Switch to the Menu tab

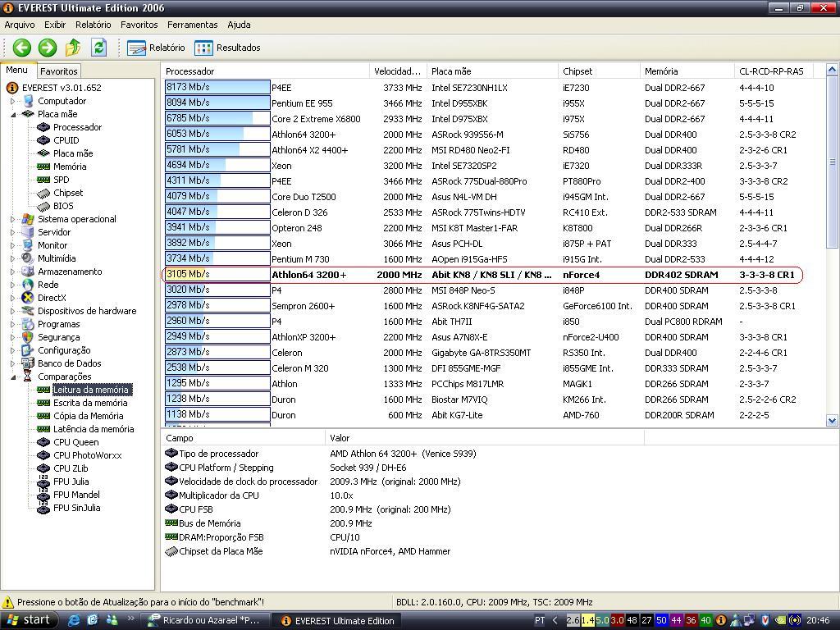point(17,71)
